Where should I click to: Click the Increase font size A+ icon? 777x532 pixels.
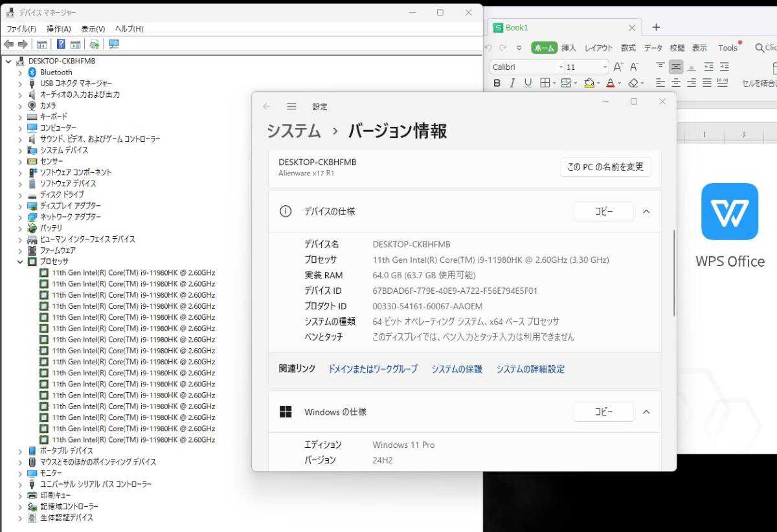tap(618, 67)
